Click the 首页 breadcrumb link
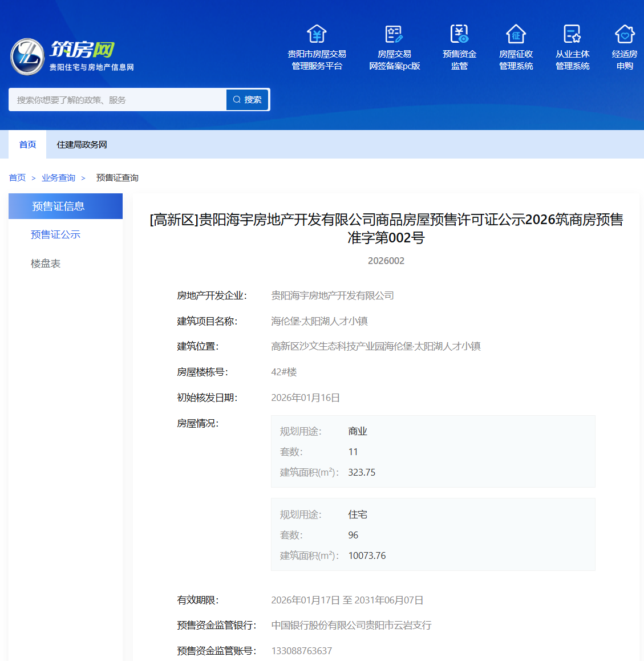This screenshot has width=644, height=661. (17, 177)
